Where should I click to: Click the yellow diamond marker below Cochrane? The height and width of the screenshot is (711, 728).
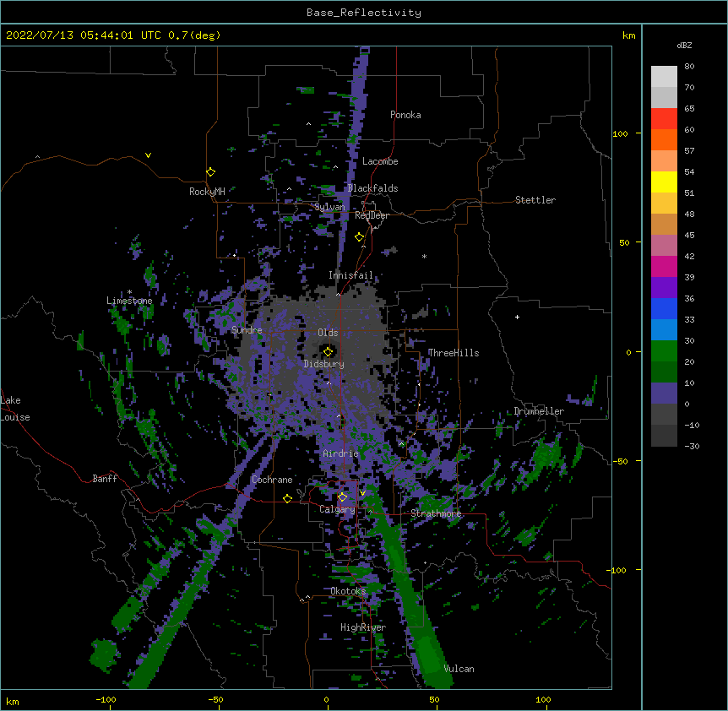[x=287, y=498]
